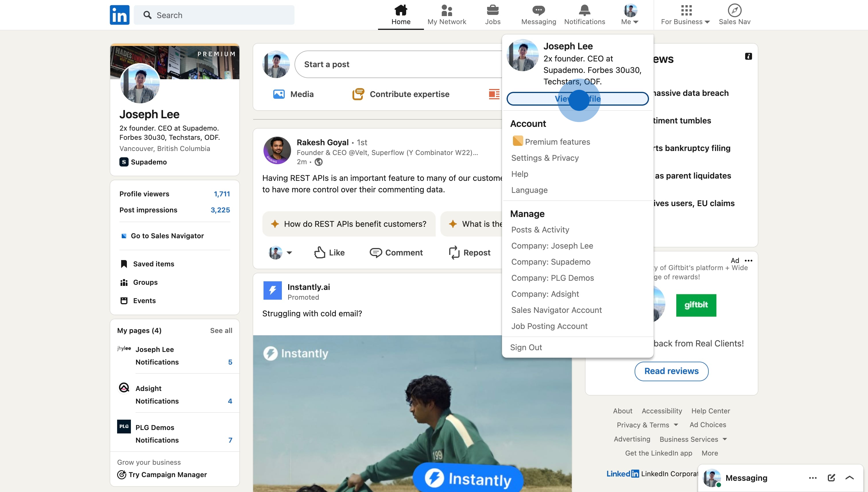Expand the Messaging panel chevron
The height and width of the screenshot is (492, 868).
pyautogui.click(x=849, y=477)
